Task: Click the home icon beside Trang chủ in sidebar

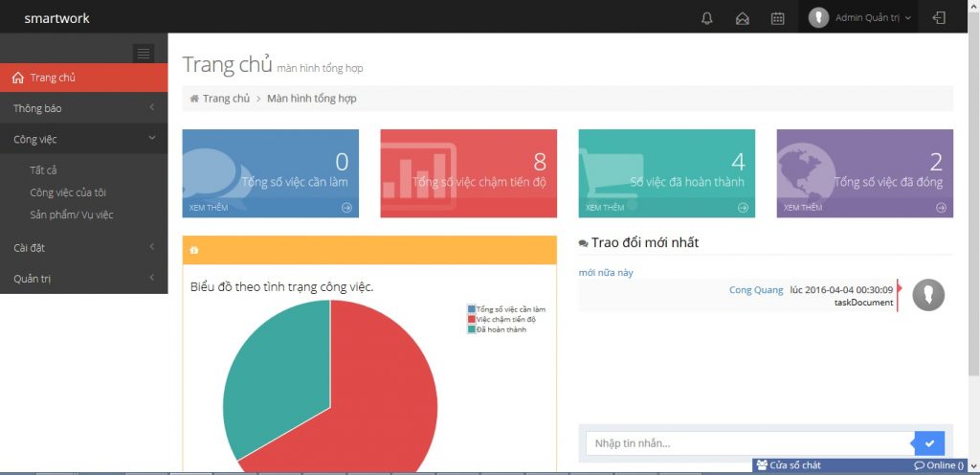Action: point(18,79)
